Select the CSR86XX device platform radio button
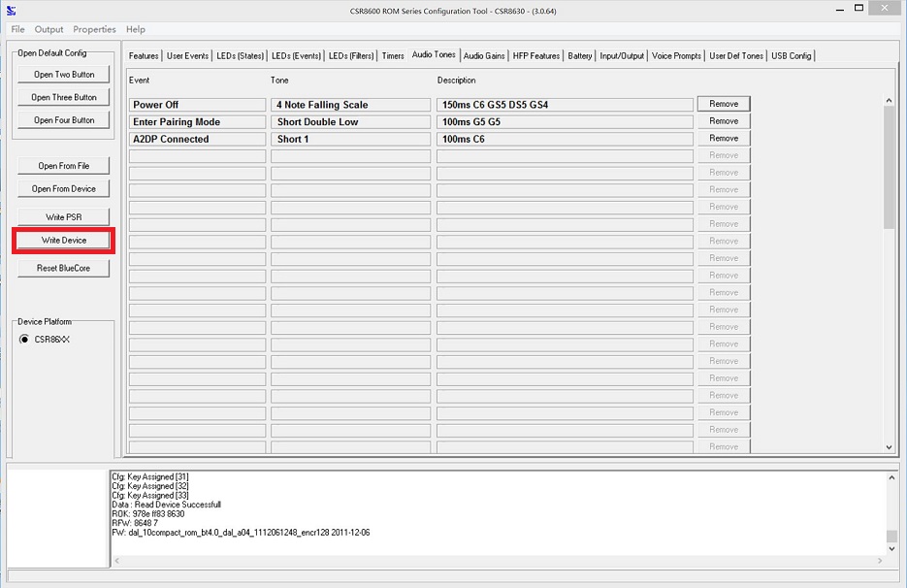 coord(22,340)
